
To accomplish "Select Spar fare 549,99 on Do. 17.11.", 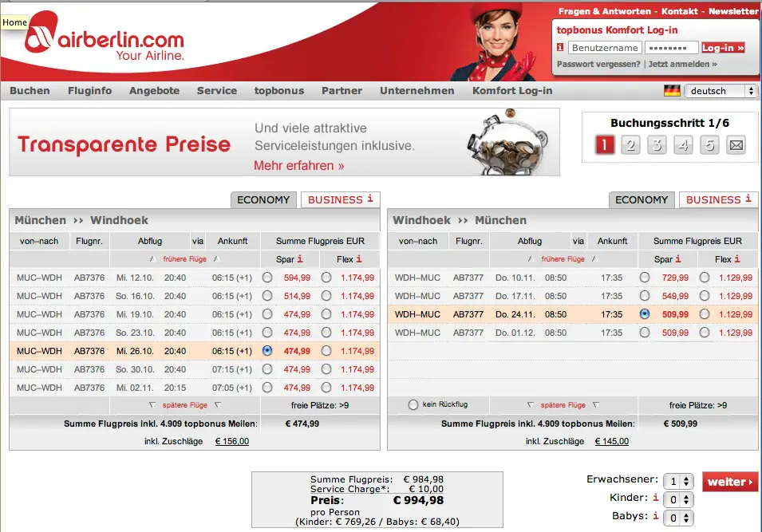I will (645, 296).
